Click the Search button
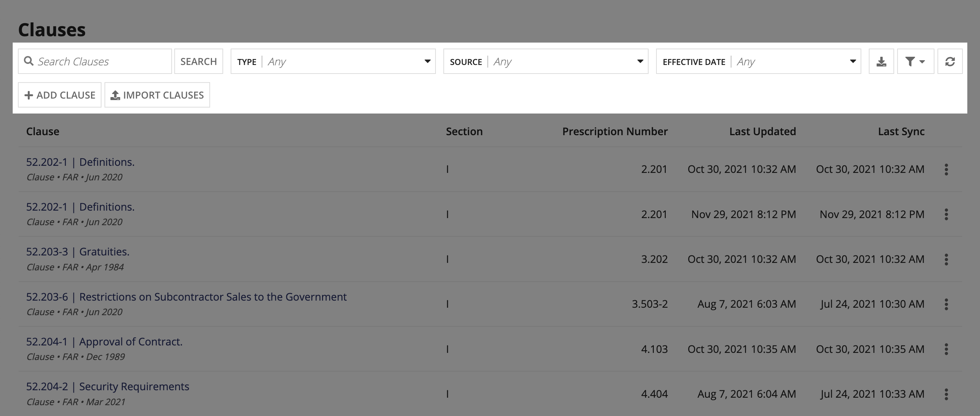Viewport: 980px width, 416px height. coord(199,61)
